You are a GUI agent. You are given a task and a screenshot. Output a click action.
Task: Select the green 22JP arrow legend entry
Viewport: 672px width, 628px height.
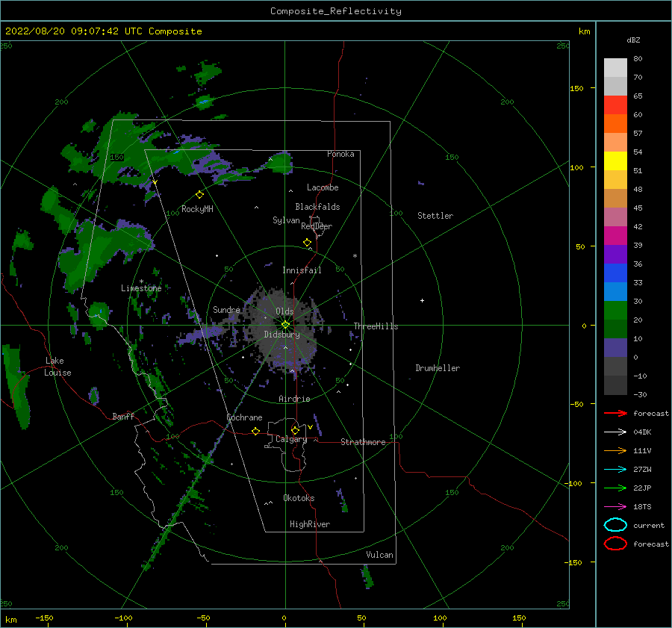(x=615, y=488)
